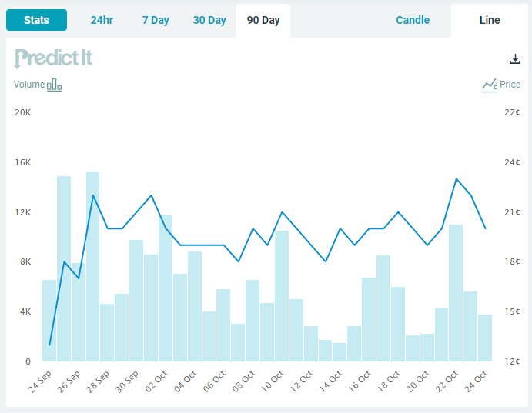The height and width of the screenshot is (413, 532).
Task: Click the Price line chart icon
Action: [x=489, y=85]
